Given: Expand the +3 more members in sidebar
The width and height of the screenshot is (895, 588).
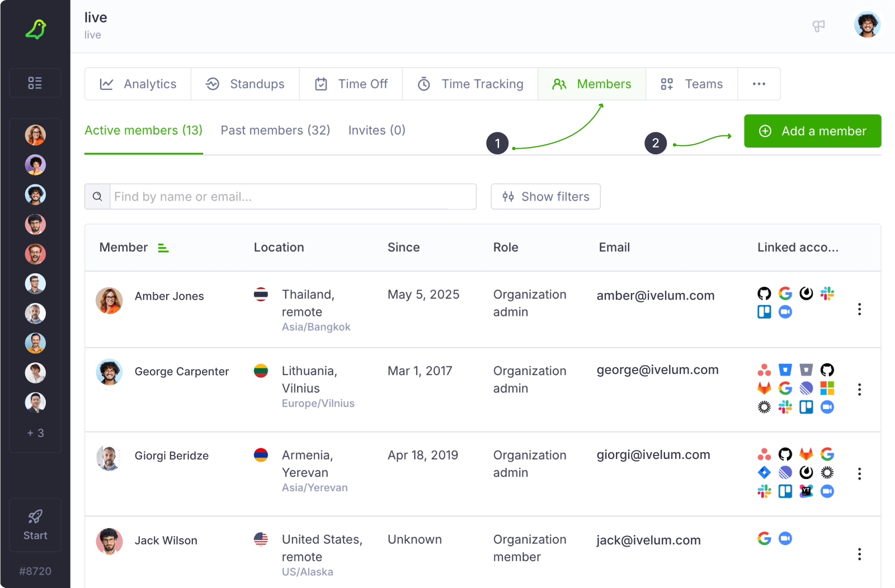Looking at the screenshot, I should tap(35, 433).
